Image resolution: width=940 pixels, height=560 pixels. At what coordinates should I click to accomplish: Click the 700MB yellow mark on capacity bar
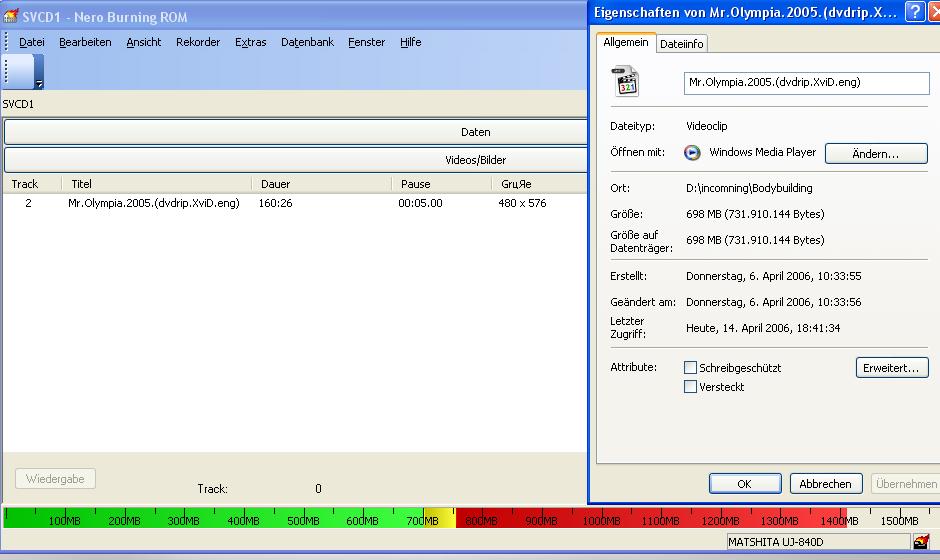(439, 519)
